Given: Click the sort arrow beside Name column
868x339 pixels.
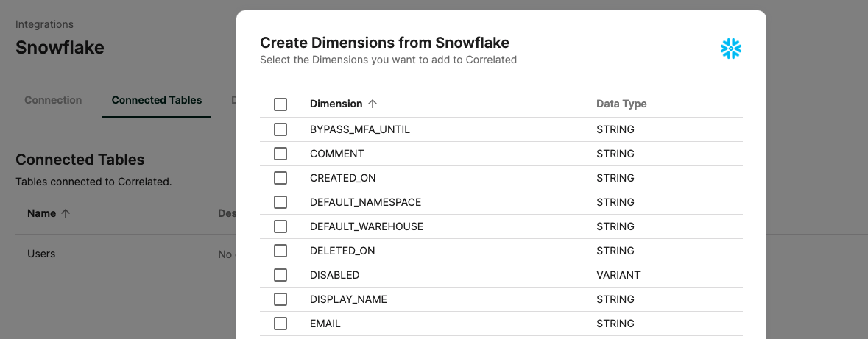Looking at the screenshot, I should [66, 213].
